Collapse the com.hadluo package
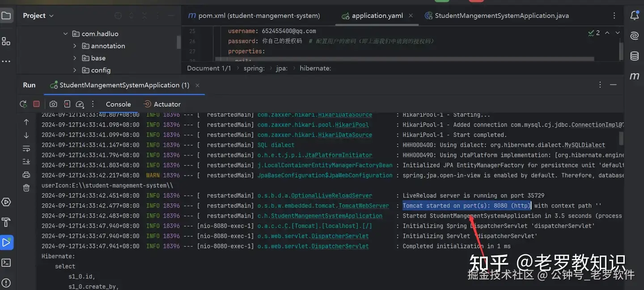 point(66,34)
